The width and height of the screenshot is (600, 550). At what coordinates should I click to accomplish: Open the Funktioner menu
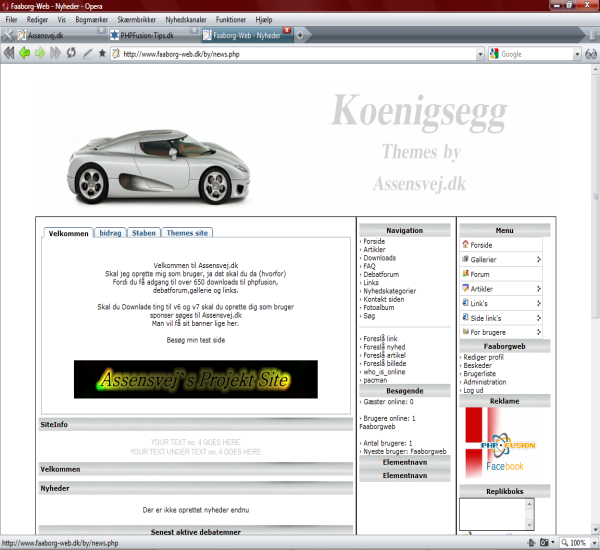pyautogui.click(x=231, y=20)
